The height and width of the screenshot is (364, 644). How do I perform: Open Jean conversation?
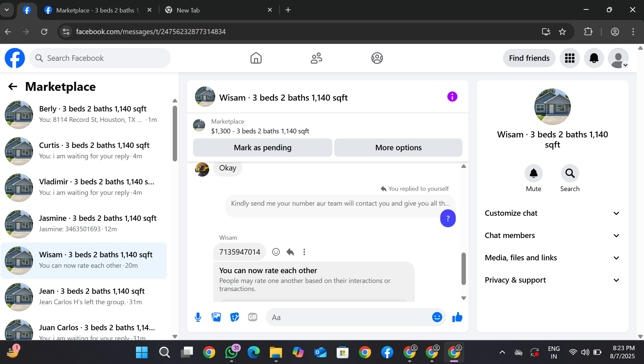[x=84, y=297]
